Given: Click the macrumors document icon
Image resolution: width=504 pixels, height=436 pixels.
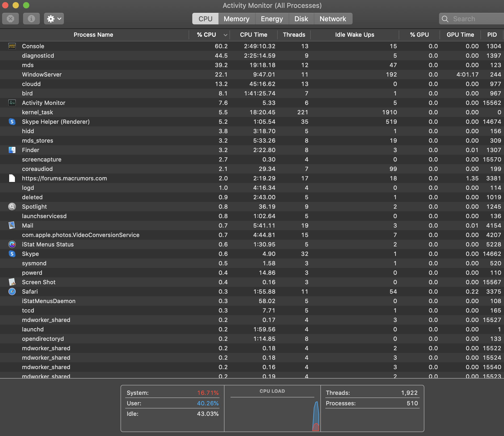Looking at the screenshot, I should pyautogui.click(x=12, y=178).
